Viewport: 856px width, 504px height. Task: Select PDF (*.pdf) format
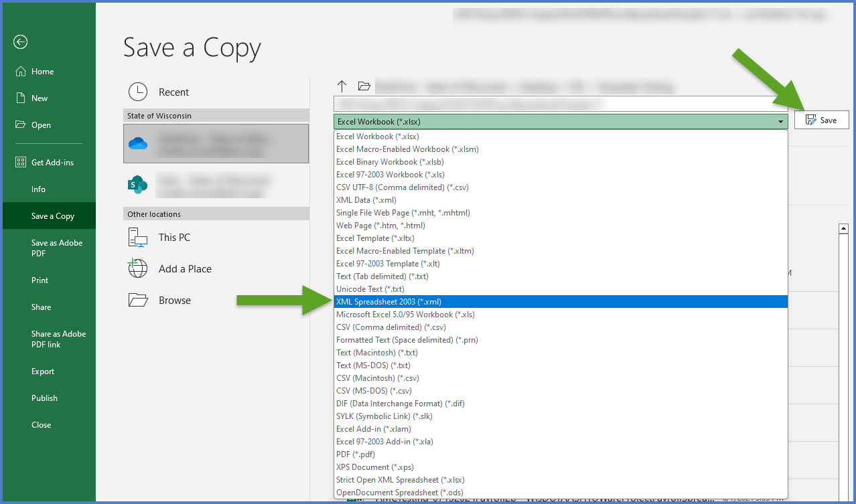[561, 454]
